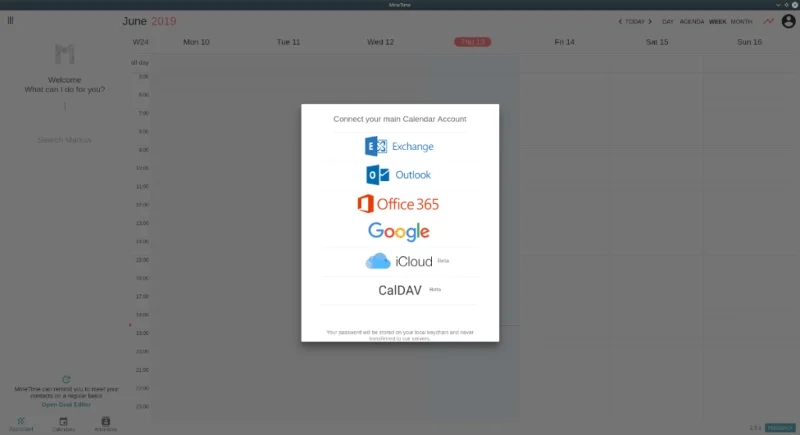
Task: Open the time analytics graph icon
Action: [768, 21]
